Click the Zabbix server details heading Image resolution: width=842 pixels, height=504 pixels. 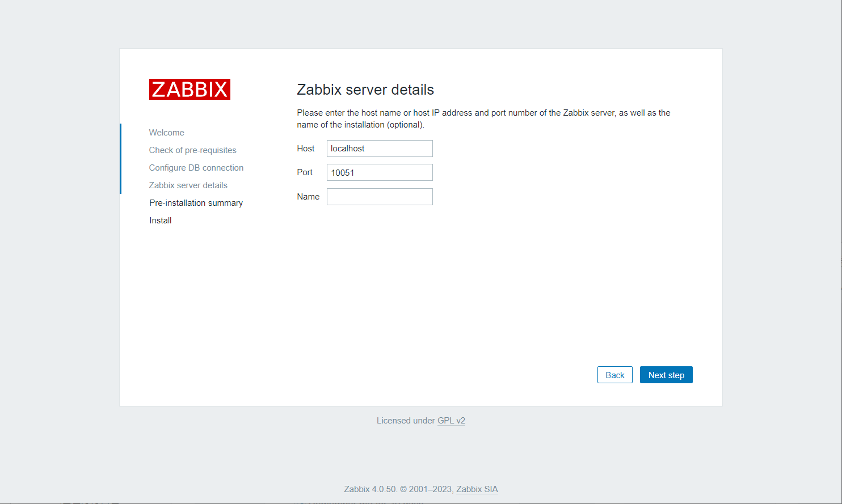tap(365, 90)
